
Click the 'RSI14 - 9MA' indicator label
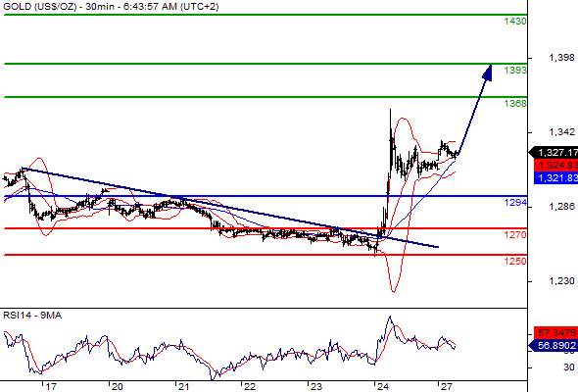pos(32,316)
